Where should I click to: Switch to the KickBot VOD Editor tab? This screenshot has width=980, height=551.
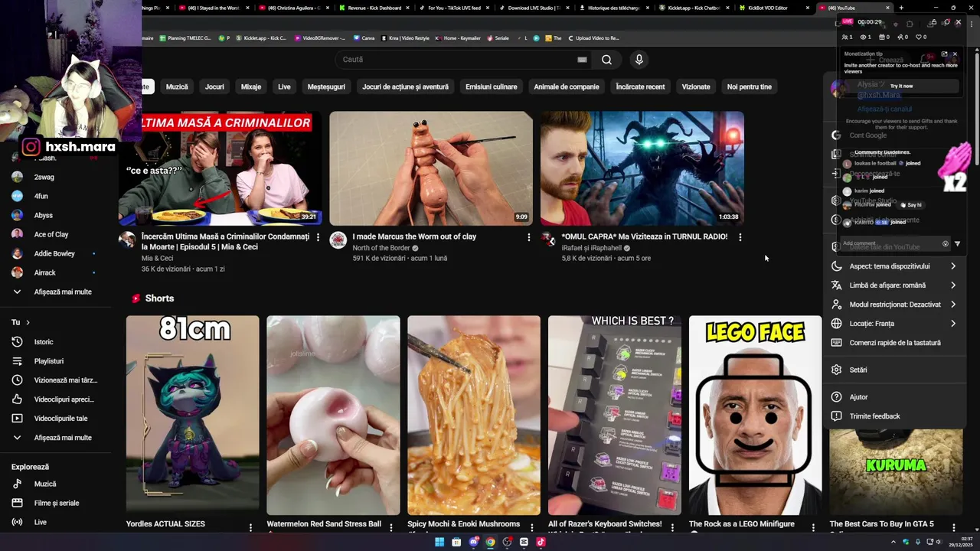[773, 8]
